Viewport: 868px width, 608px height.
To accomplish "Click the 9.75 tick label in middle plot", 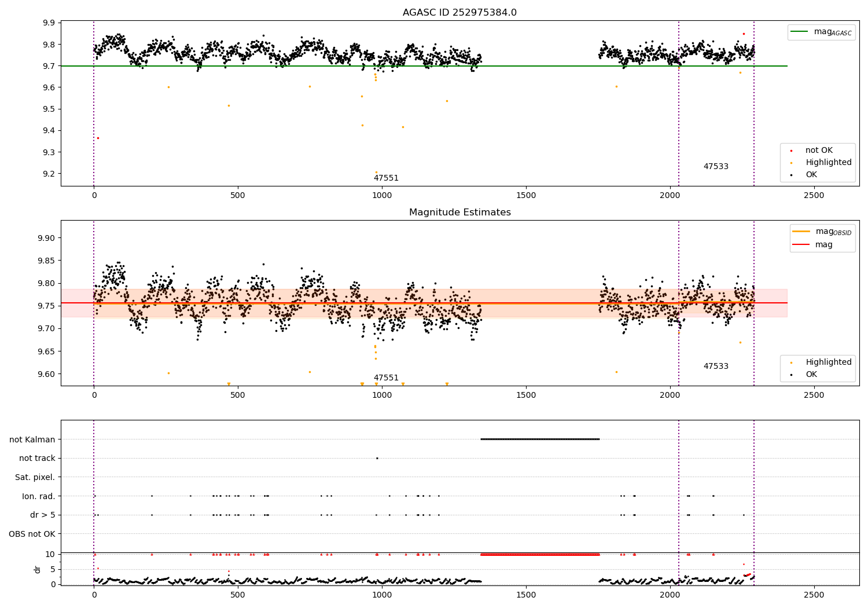I will pyautogui.click(x=46, y=306).
